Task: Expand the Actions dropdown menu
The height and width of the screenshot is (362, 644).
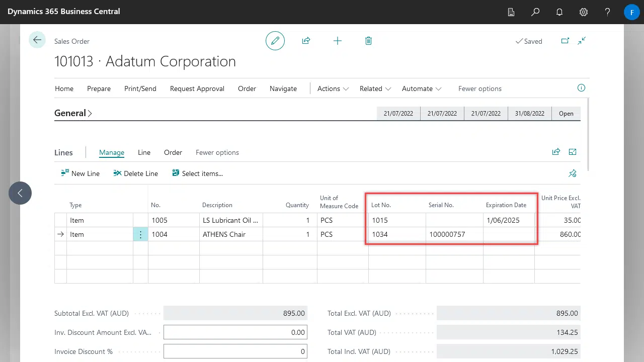Action: (333, 88)
